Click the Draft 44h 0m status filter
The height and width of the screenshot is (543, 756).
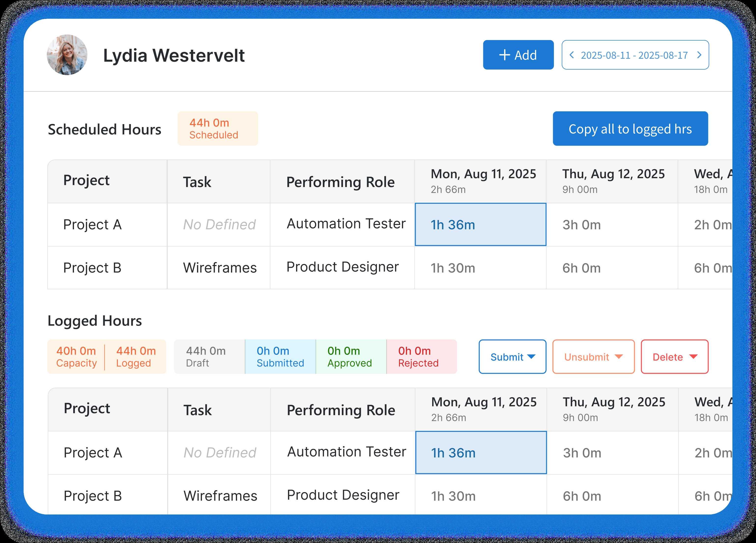(209, 357)
